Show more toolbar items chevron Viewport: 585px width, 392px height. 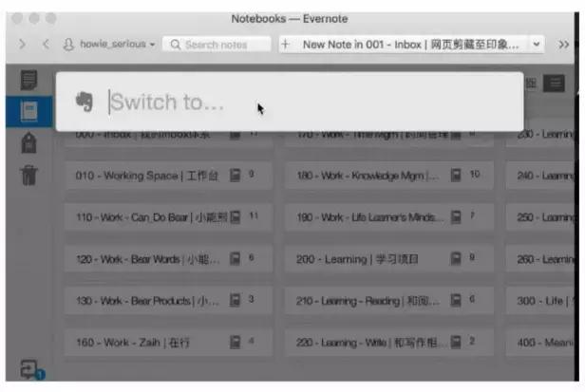[564, 45]
